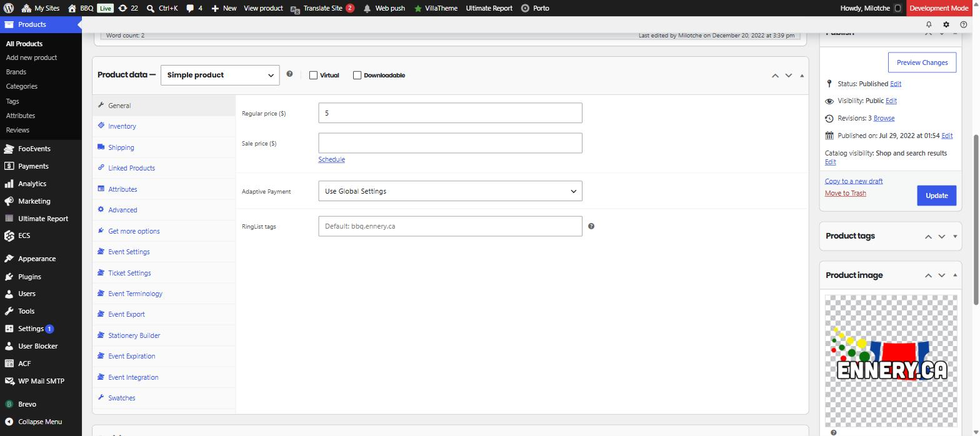980x436 pixels.
Task: Click the help circle icon at top right
Action: (963, 24)
